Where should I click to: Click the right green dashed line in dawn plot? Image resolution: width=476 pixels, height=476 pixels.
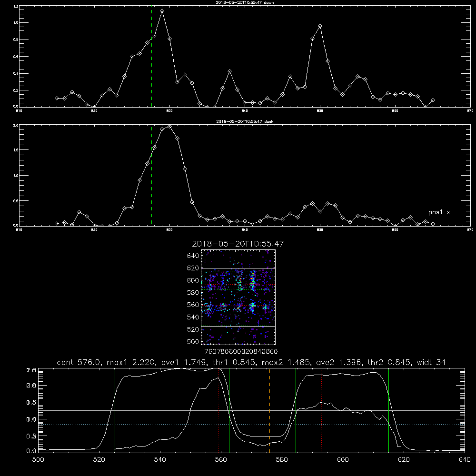(x=263, y=57)
